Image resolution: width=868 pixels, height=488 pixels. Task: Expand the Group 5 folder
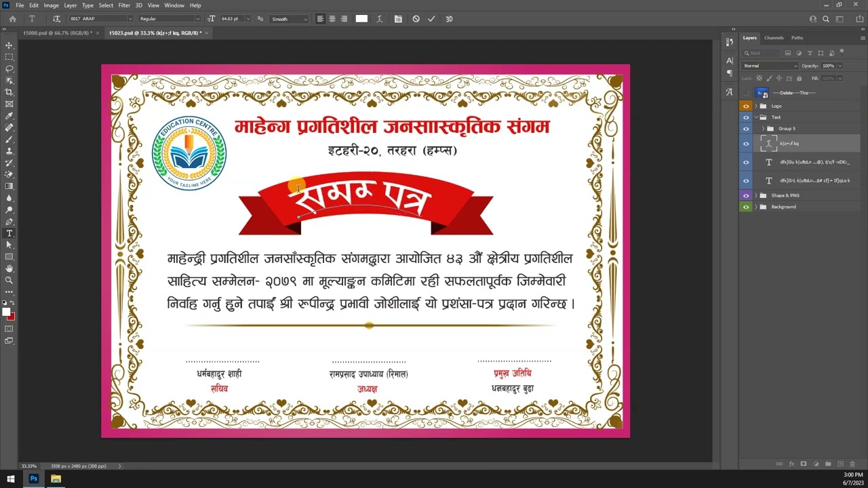click(x=763, y=129)
